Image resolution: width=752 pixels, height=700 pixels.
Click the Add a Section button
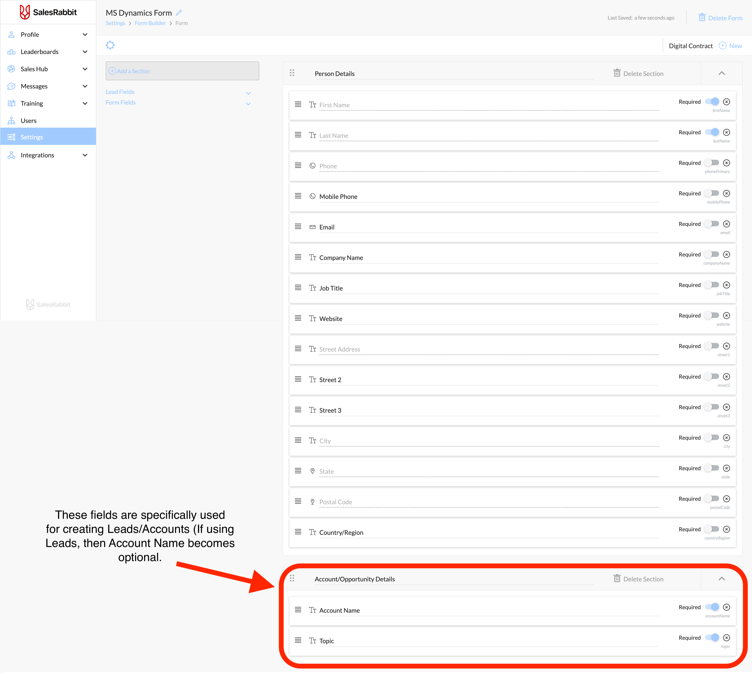click(182, 71)
